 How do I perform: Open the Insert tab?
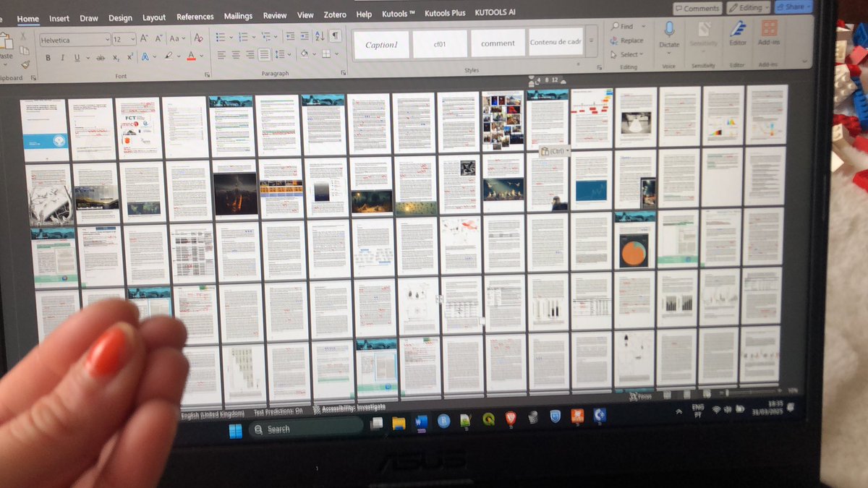pyautogui.click(x=59, y=18)
